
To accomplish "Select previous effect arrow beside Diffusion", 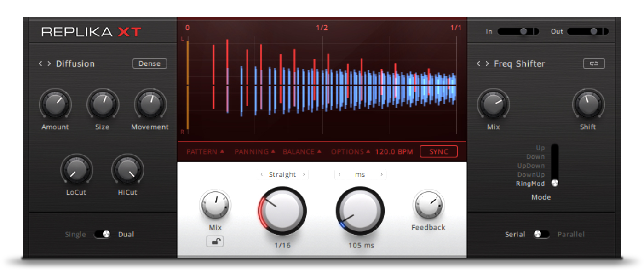I will pyautogui.click(x=40, y=63).
